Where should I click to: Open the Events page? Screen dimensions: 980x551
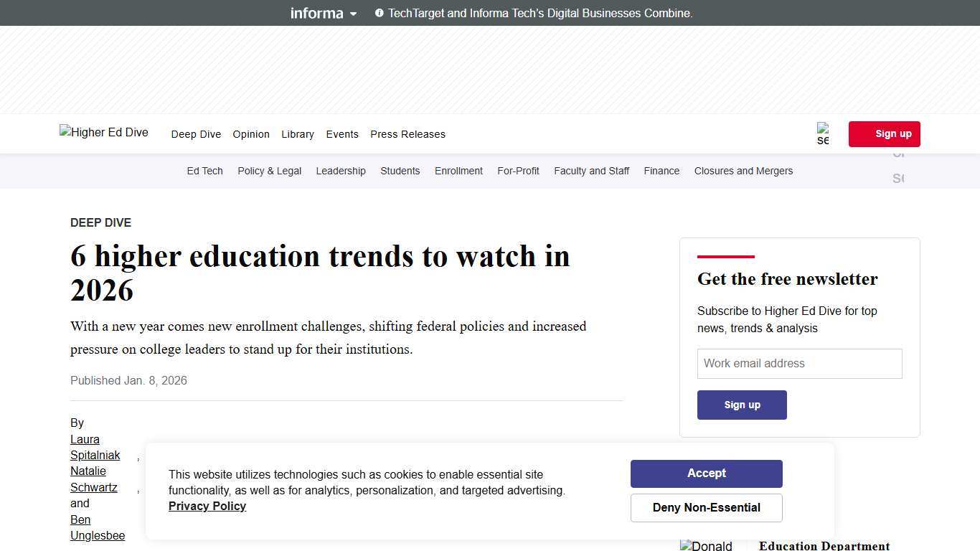(x=342, y=134)
